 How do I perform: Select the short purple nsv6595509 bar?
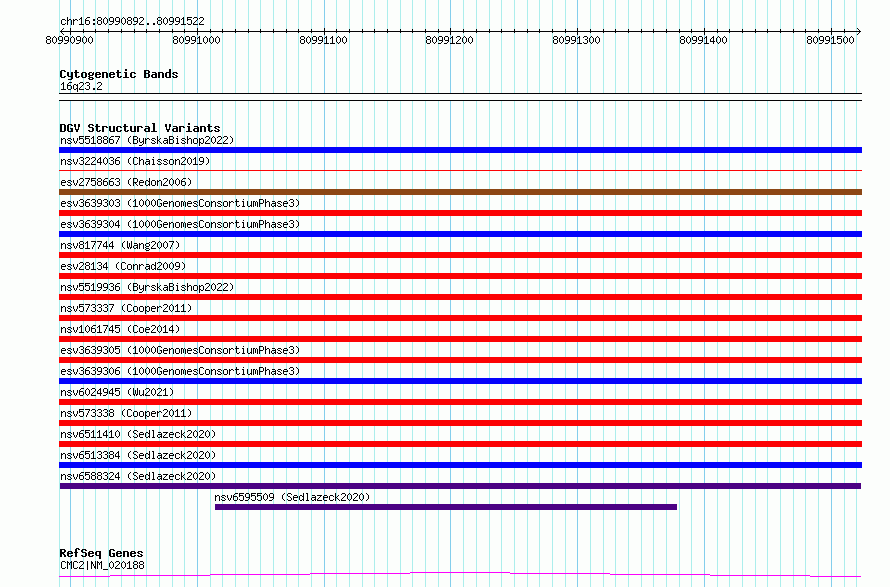(446, 507)
